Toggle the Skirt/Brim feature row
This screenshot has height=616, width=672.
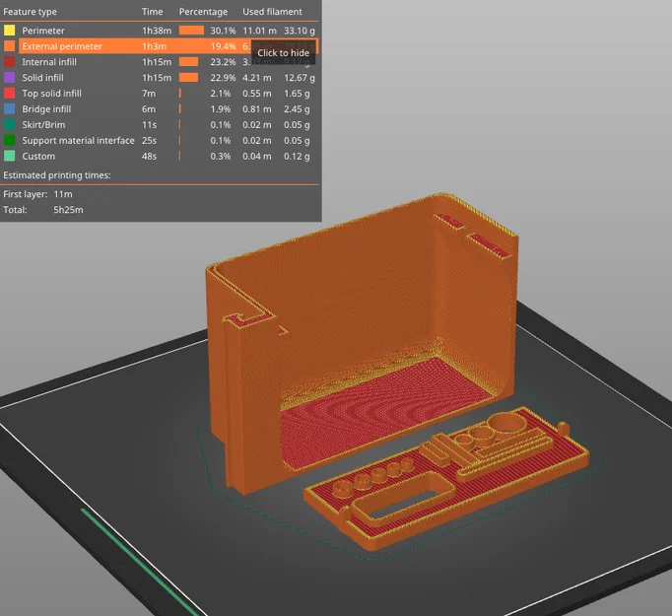tap(160, 125)
